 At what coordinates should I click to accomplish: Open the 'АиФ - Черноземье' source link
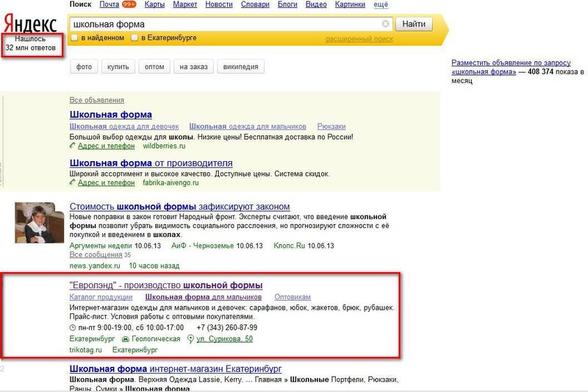pos(203,246)
